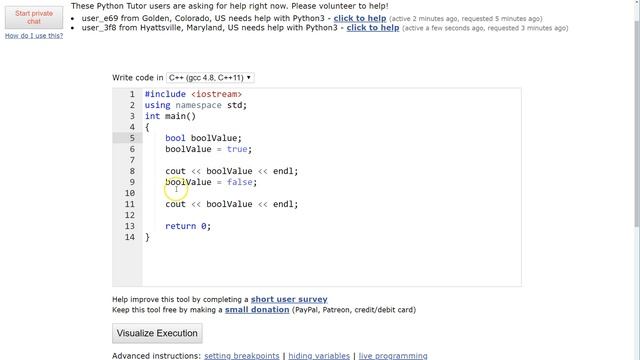The width and height of the screenshot is (640, 360).
Task: Click the 'Write code in' label
Action: [x=138, y=78]
